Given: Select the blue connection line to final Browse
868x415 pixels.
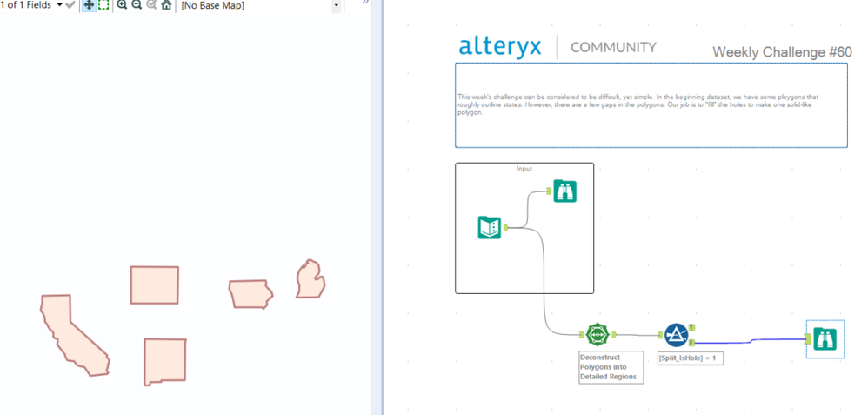Looking at the screenshot, I should (x=750, y=341).
